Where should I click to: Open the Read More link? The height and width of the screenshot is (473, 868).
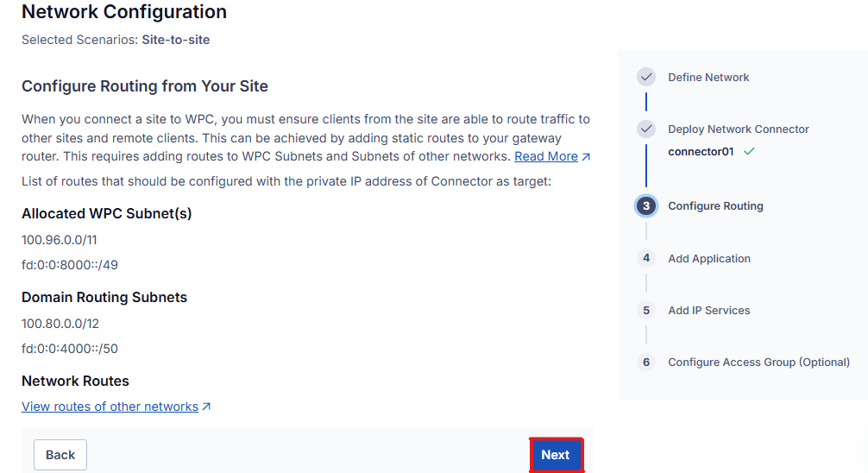(x=546, y=157)
